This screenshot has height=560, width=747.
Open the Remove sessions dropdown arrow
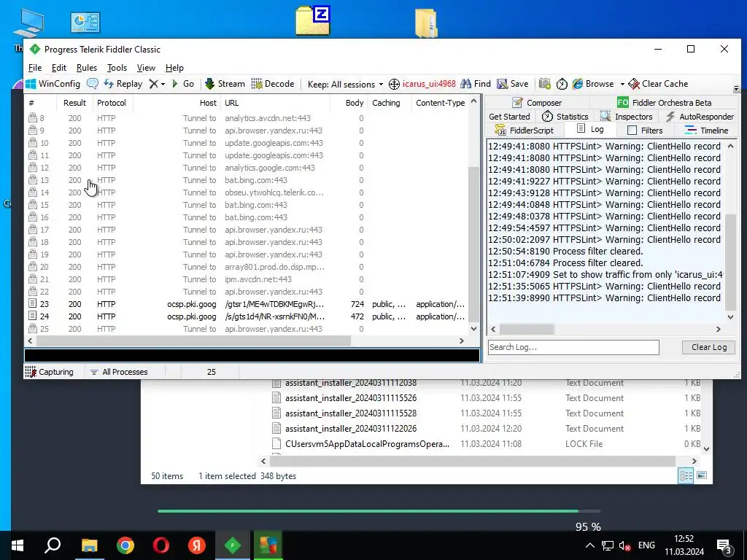(163, 85)
